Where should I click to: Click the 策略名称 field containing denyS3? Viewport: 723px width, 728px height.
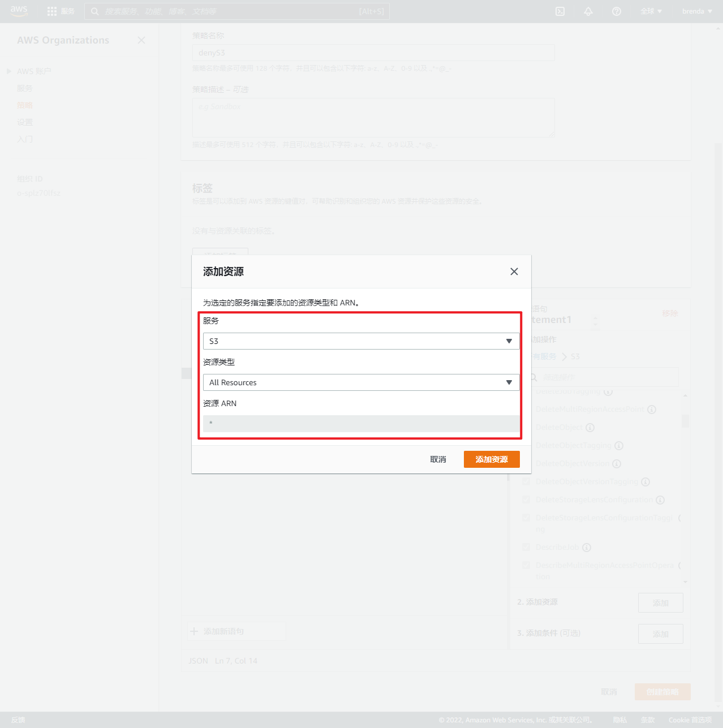pyautogui.click(x=373, y=53)
